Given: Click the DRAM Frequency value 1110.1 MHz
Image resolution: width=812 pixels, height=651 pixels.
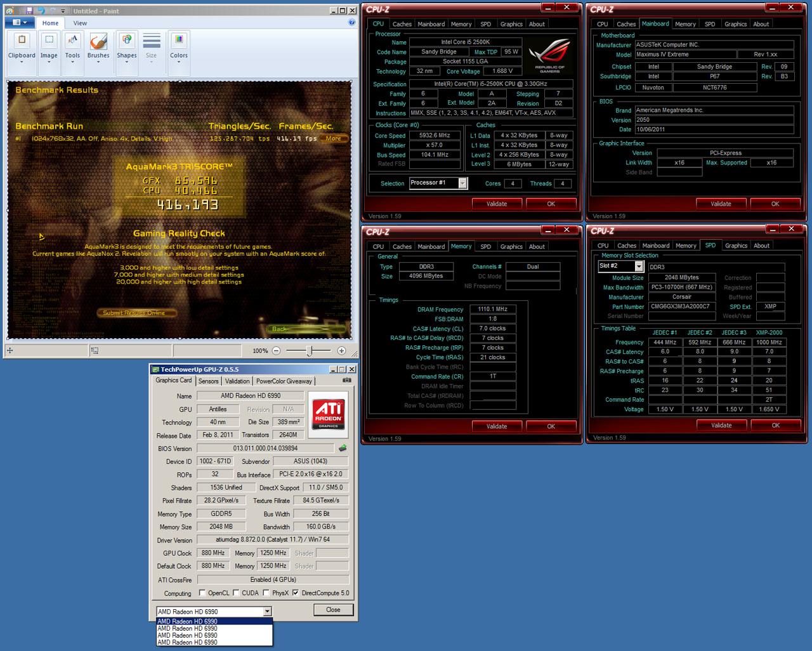Looking at the screenshot, I should (492, 309).
